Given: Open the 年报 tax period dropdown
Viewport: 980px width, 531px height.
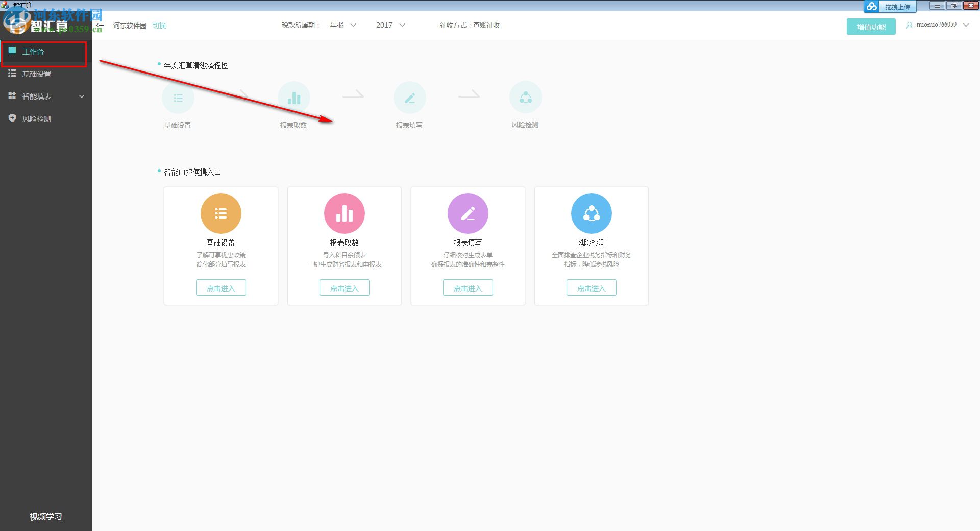Looking at the screenshot, I should [x=343, y=25].
